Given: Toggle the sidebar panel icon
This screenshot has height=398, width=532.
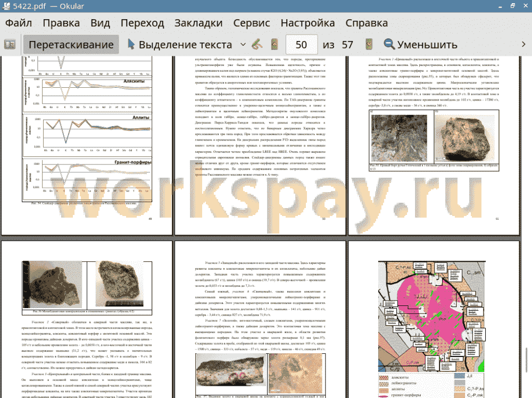Looking at the screenshot, I should (10, 45).
